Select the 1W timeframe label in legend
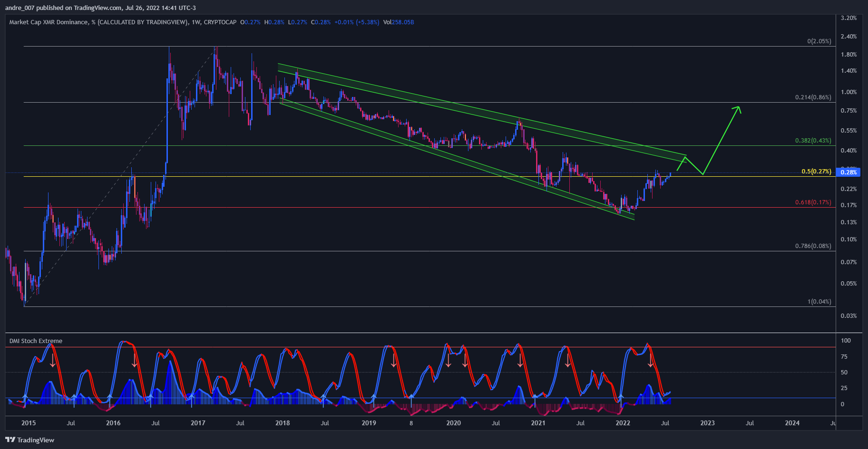868x449 pixels. [196, 22]
